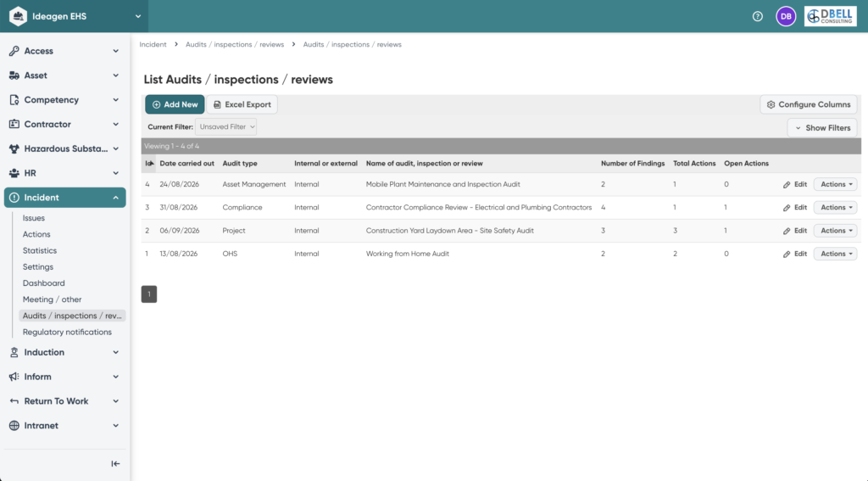Screen dimensions: 868x481
Task: Click the date '24/08/2026' cell
Action: click(179, 185)
